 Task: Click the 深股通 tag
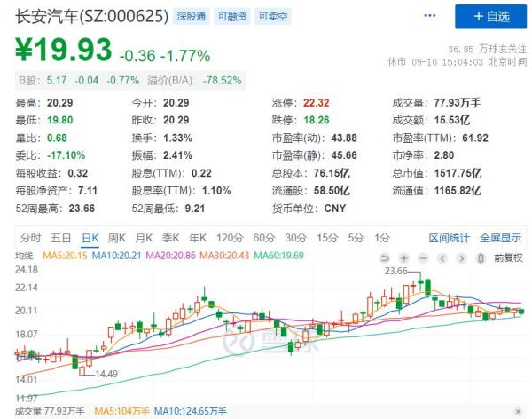[x=192, y=16]
